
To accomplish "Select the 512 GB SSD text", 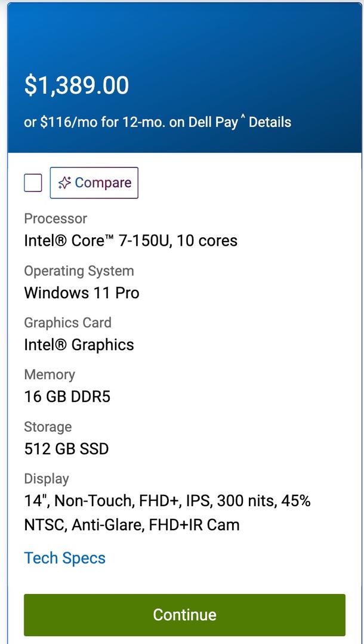I will coord(66,448).
